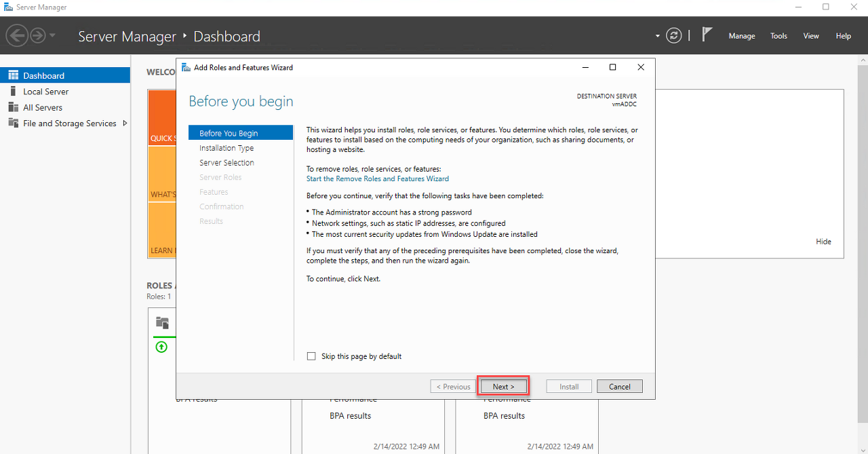Open the Help menu
This screenshot has width=868, height=454.
click(844, 36)
